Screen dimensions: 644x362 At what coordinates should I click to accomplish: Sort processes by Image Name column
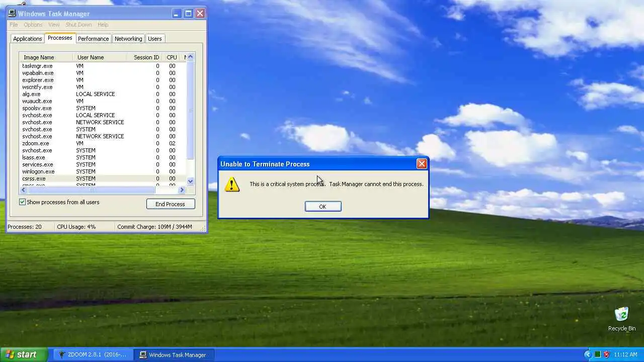coord(46,57)
